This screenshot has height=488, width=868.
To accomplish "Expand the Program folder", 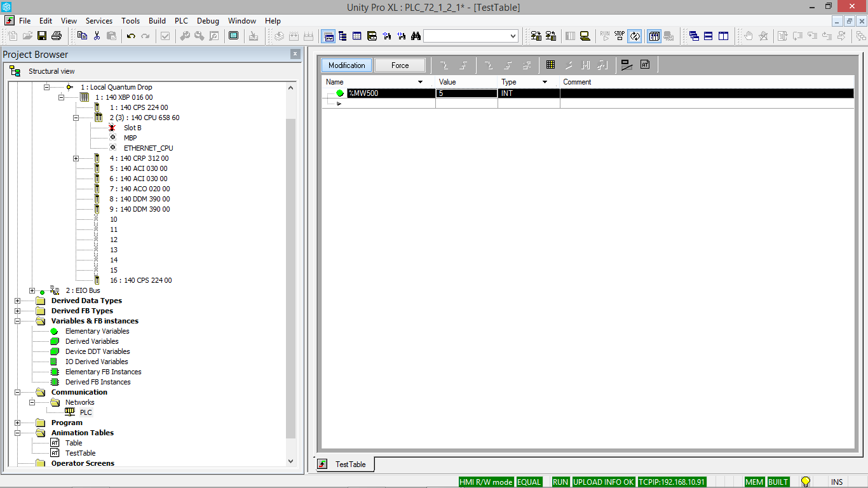I will click(17, 423).
